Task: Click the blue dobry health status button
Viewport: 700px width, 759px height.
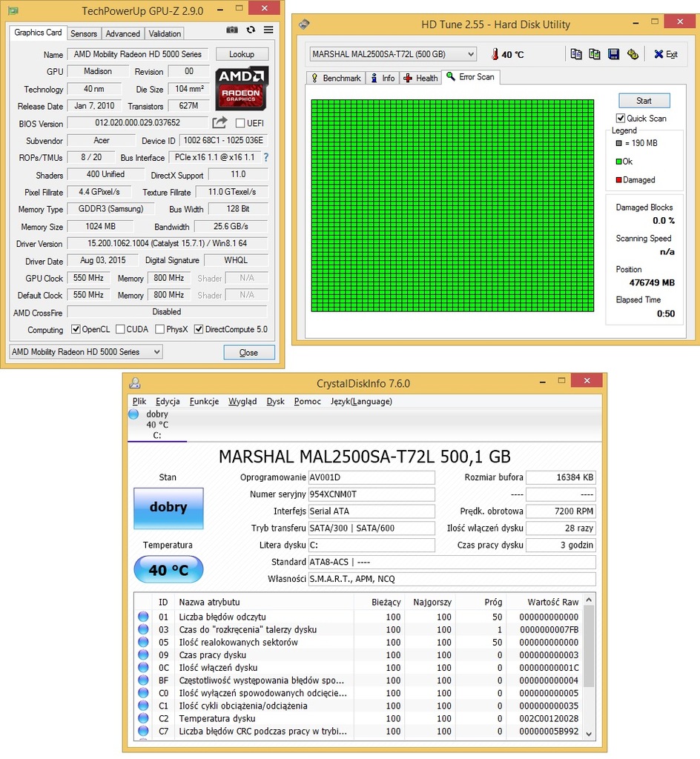Action: click(x=168, y=508)
